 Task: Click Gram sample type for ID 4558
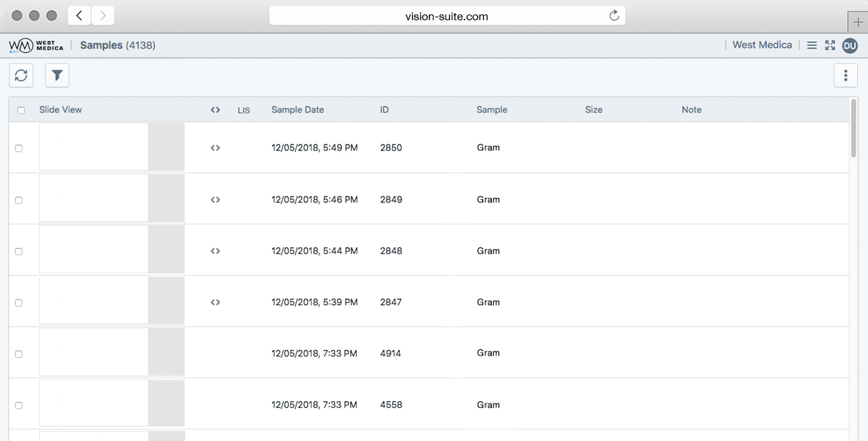[x=488, y=405]
